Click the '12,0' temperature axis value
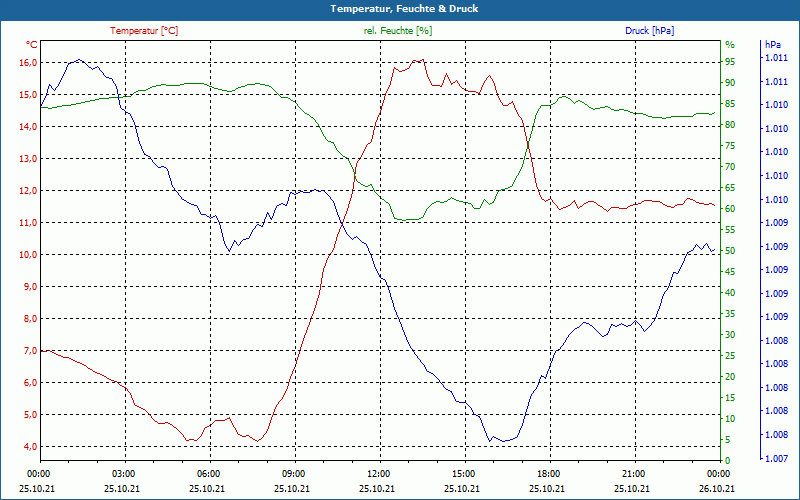 [x=28, y=191]
